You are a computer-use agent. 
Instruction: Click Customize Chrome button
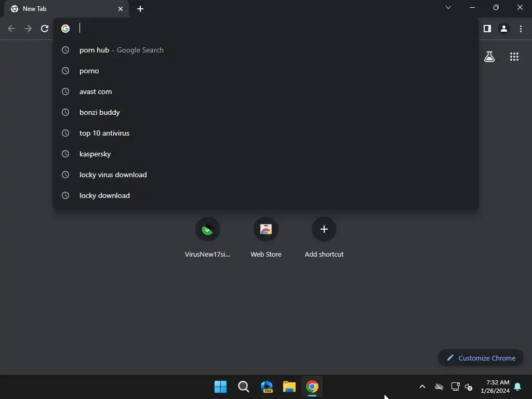coord(481,358)
